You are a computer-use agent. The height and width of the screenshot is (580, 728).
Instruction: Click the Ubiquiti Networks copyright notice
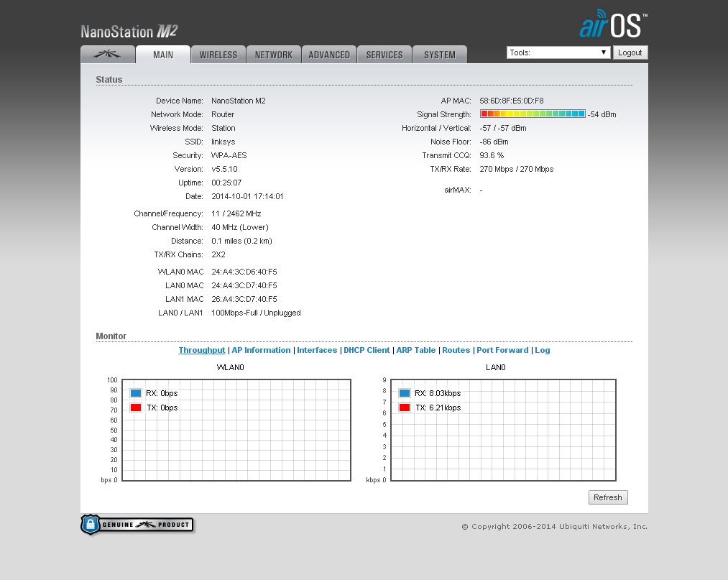point(554,527)
